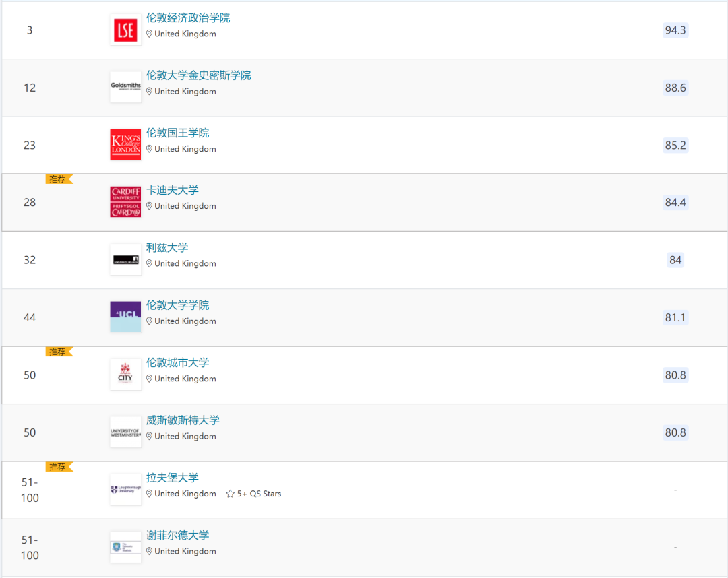Image resolution: width=728 pixels, height=578 pixels.
Task: Click the 85.2 score badge
Action: 675,146
